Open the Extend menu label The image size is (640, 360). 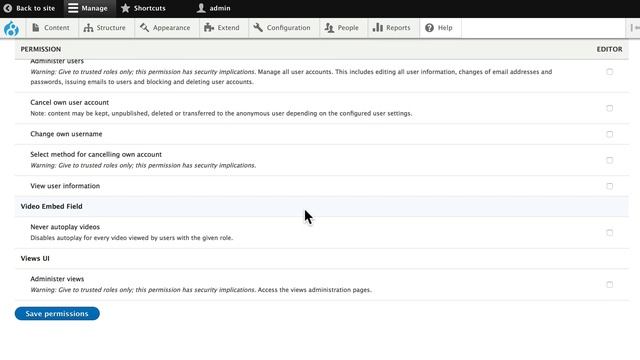[228, 28]
